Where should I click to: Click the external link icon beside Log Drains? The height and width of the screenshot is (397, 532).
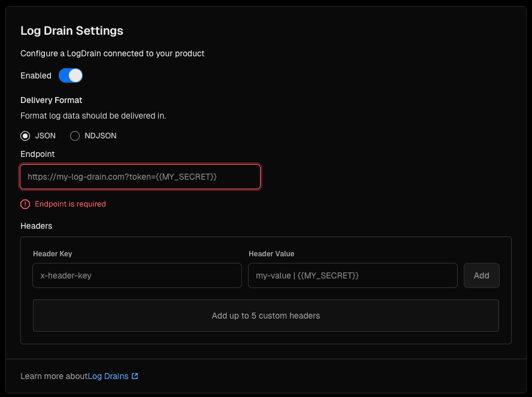(x=135, y=376)
